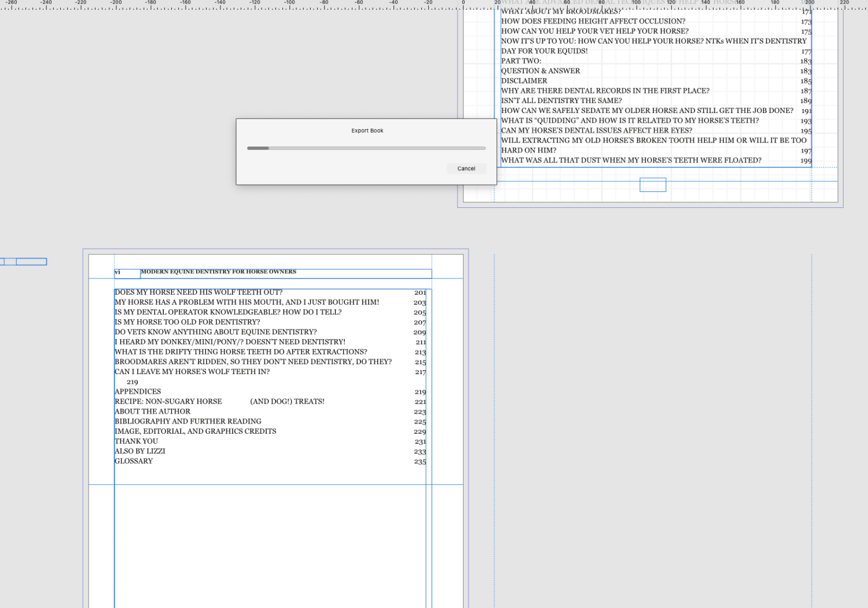This screenshot has width=868, height=608.
Task: Click the GLOSSARY contents entry
Action: pyautogui.click(x=134, y=461)
